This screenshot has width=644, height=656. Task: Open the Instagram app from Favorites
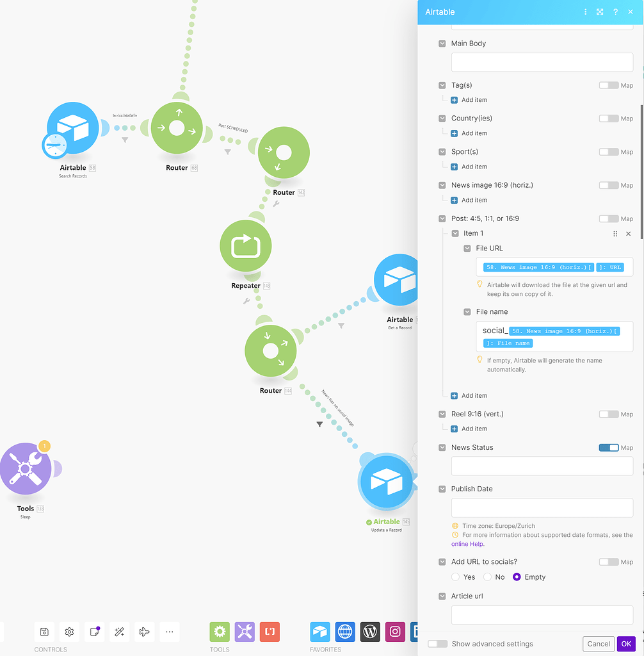tap(395, 632)
